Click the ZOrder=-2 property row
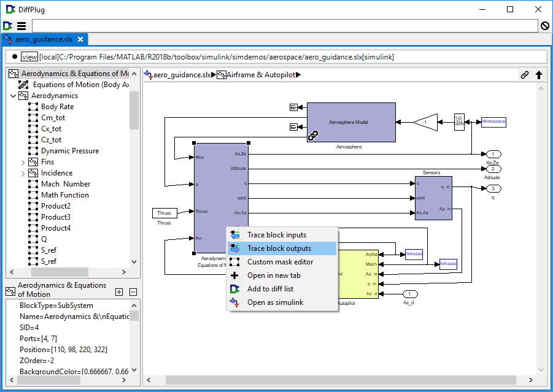553x392 pixels. 37,361
